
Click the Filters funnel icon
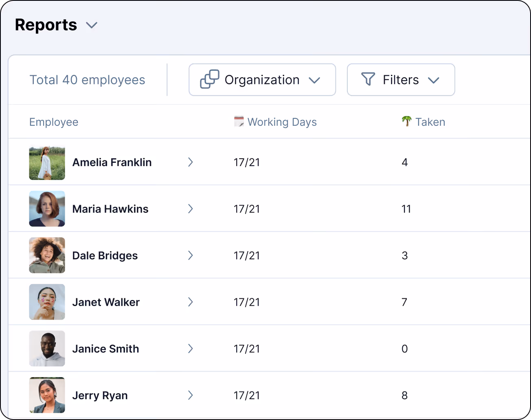368,79
